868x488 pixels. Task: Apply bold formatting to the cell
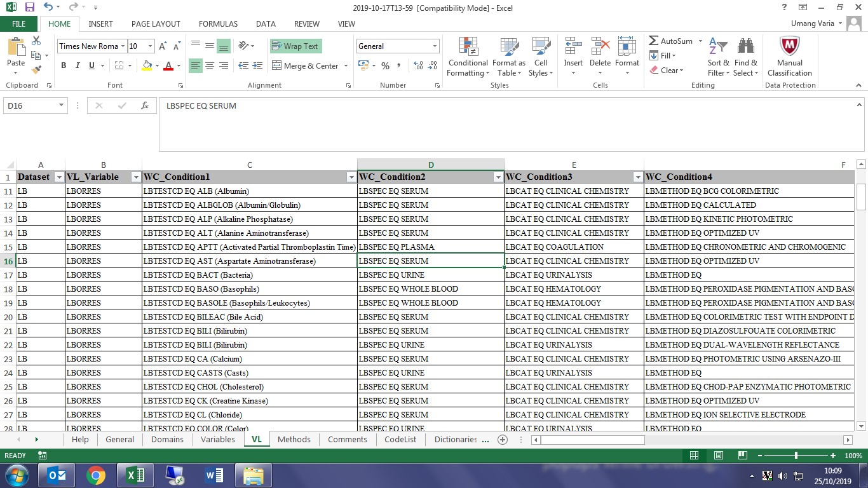pos(63,65)
